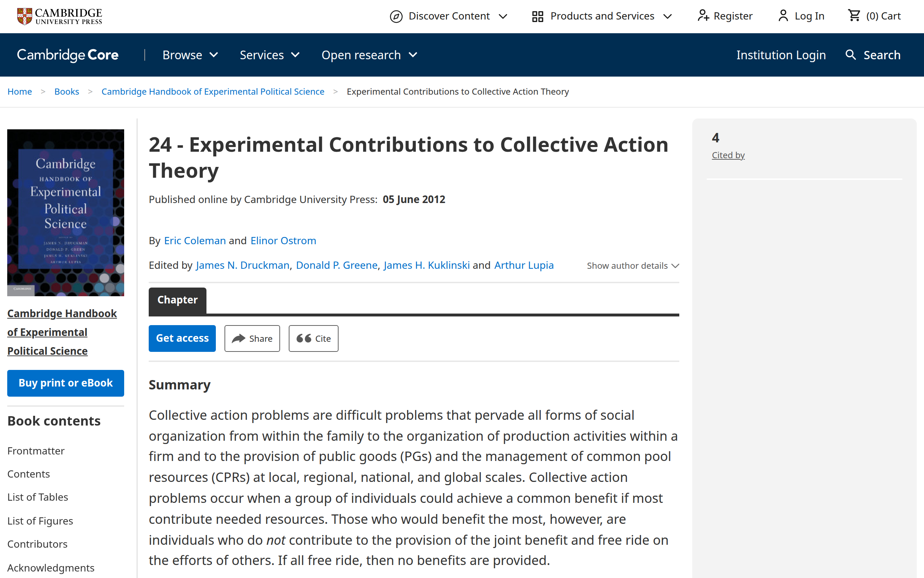Click the Log In person icon
924x578 pixels.
click(783, 16)
